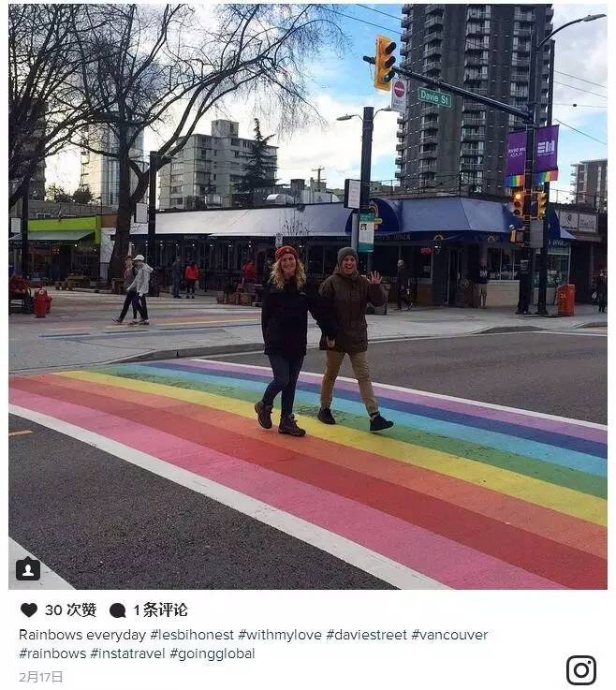Viewport: 616px width, 690px height.
Task: Click the 2月17日 post date
Action: tap(41, 676)
